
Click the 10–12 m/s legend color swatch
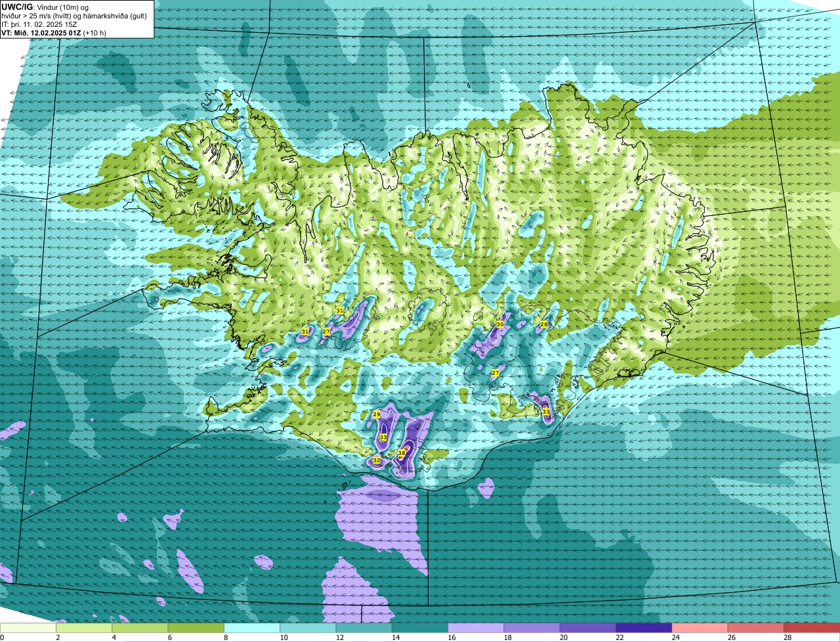click(308, 628)
